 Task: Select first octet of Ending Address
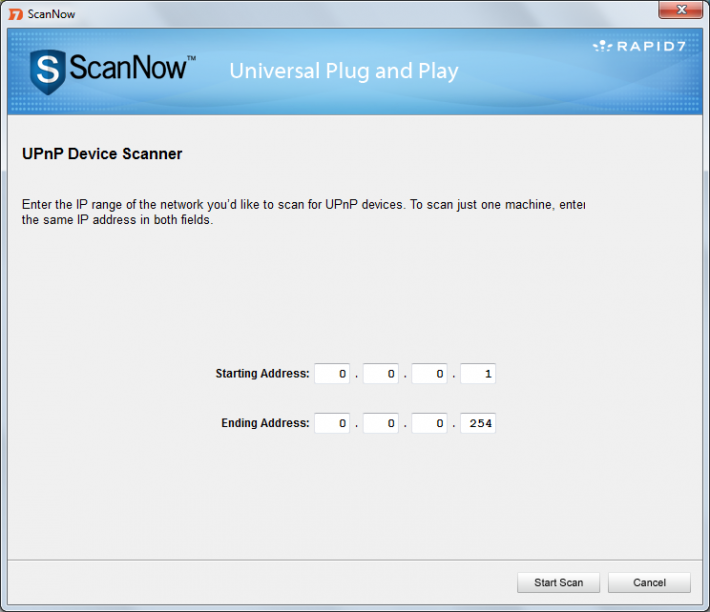coord(332,423)
